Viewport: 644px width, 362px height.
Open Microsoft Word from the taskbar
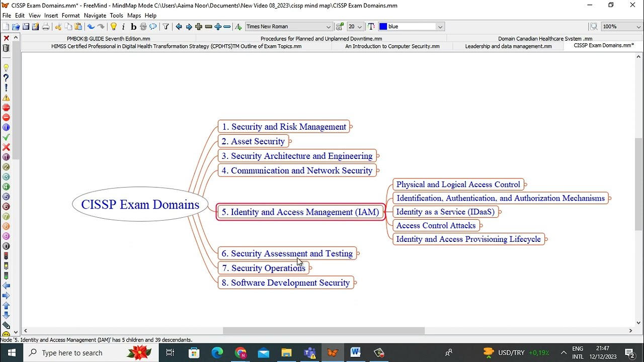[356, 353]
